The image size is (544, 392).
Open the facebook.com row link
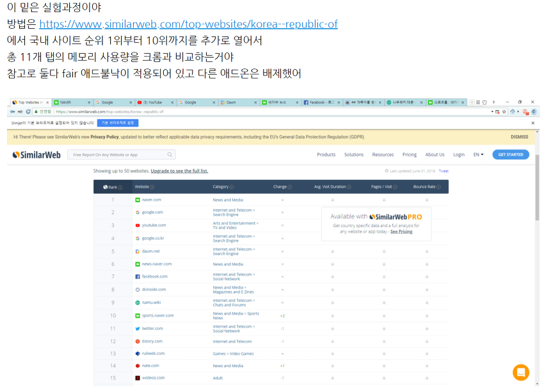[x=155, y=277]
